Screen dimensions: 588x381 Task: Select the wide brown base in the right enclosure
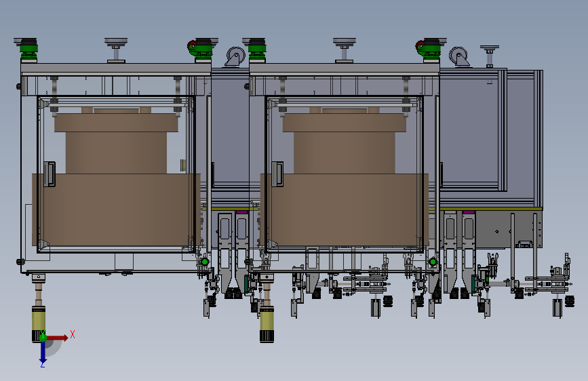point(345,209)
